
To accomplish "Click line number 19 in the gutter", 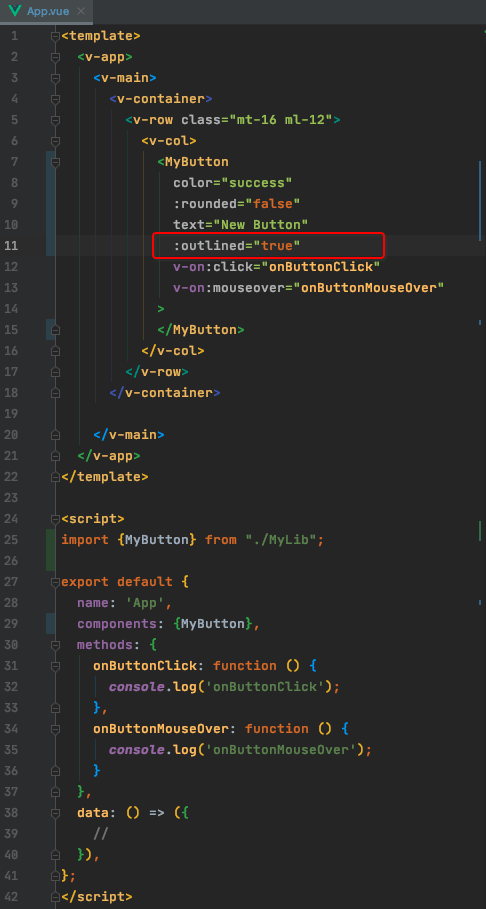I will (11, 414).
